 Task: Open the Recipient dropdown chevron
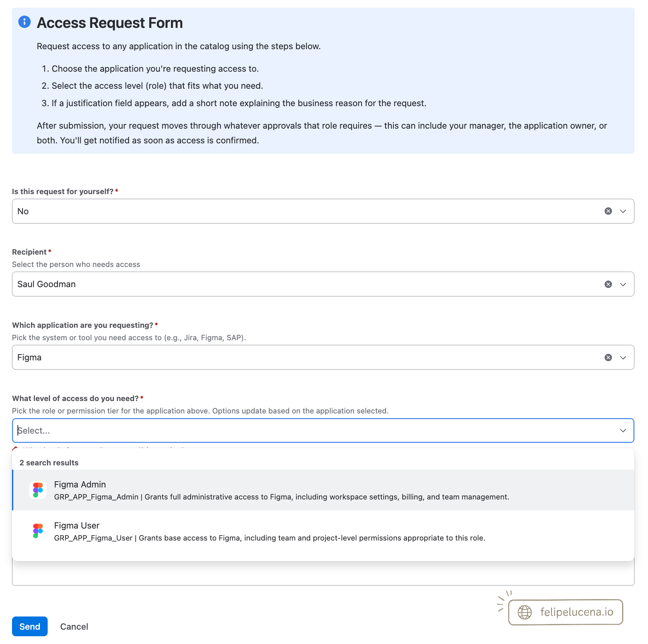point(623,284)
